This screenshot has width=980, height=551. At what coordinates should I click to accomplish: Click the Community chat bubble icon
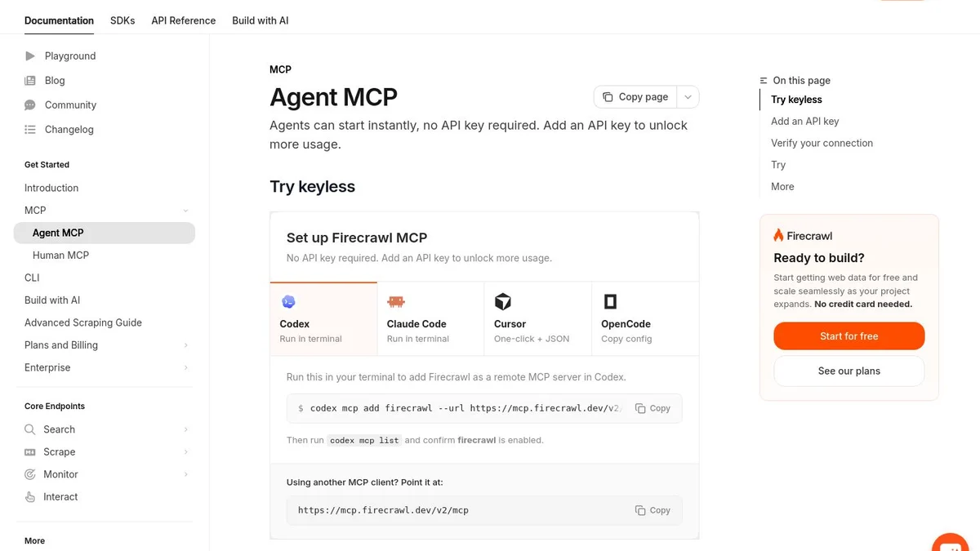[x=30, y=105]
